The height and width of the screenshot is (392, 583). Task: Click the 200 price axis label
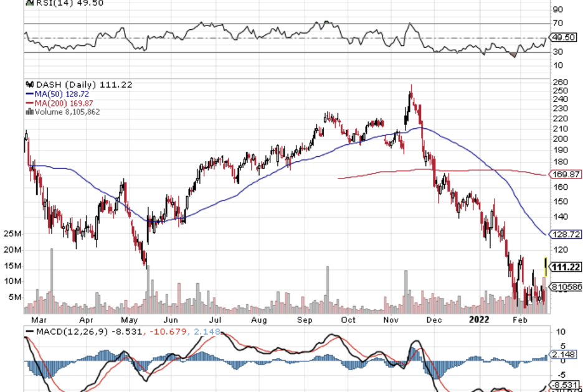click(x=560, y=139)
